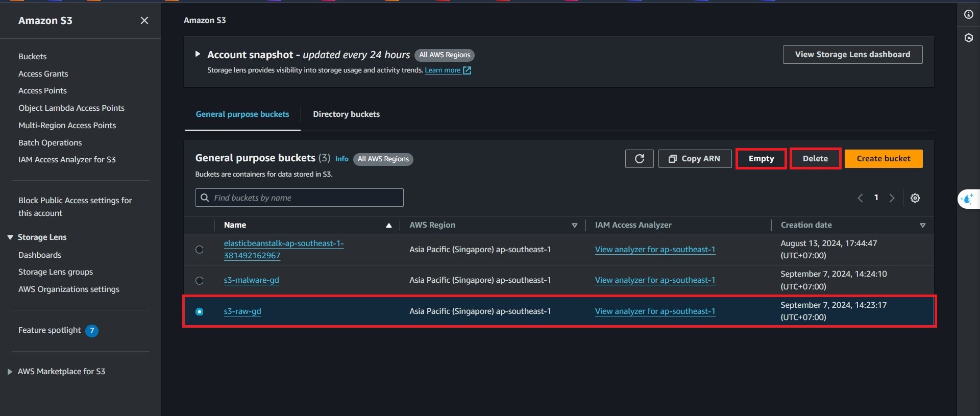Collapse the Storage Lens sidebar section

tap(10, 237)
